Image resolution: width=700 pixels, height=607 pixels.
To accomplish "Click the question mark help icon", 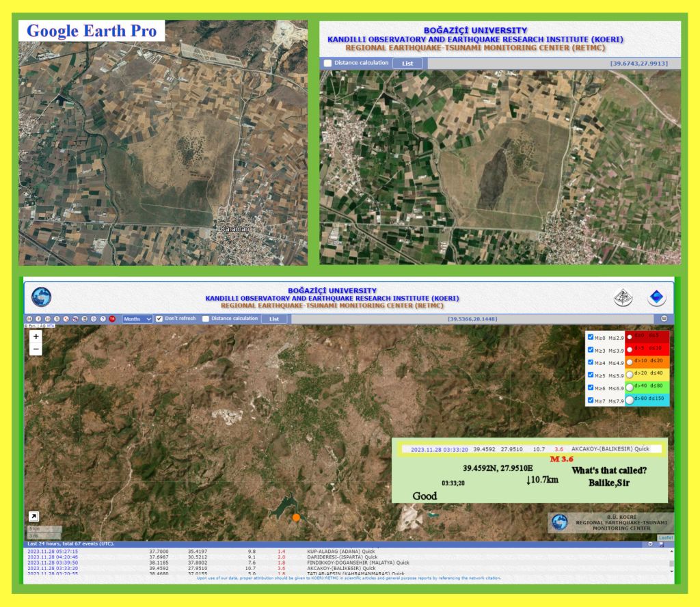I will tap(103, 319).
